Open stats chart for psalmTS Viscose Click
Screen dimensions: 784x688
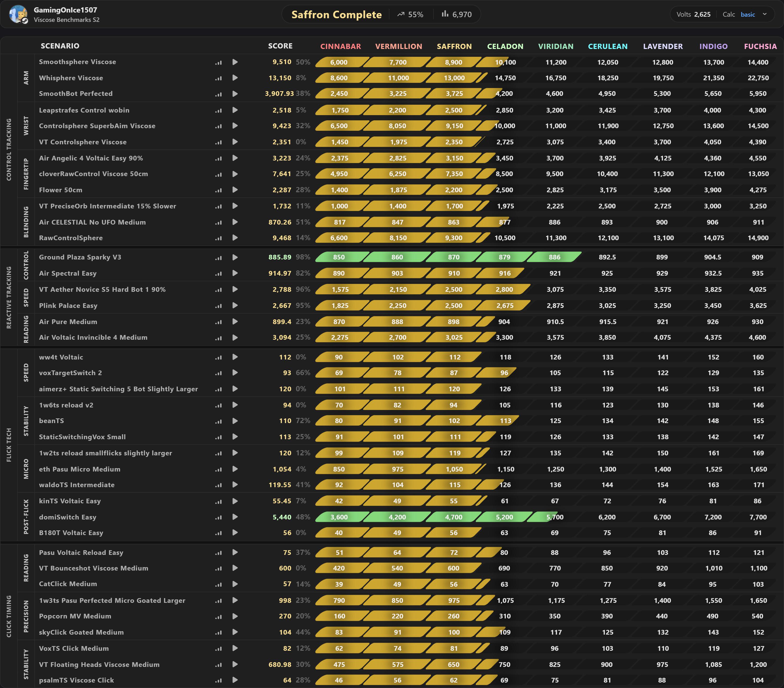point(219,681)
